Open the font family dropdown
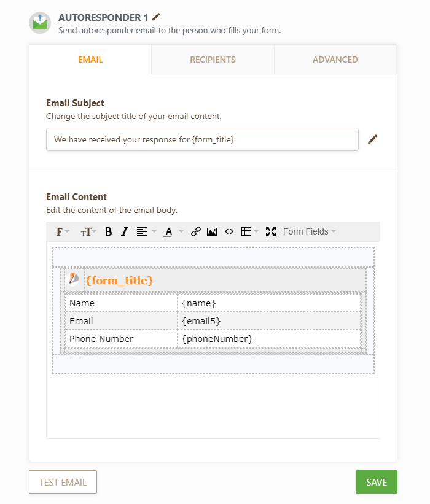 (x=63, y=231)
